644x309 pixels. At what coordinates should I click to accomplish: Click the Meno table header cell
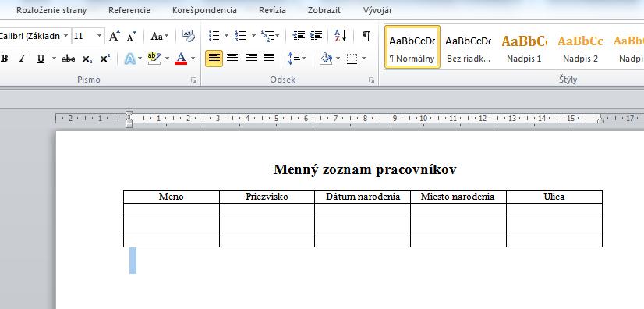click(172, 197)
